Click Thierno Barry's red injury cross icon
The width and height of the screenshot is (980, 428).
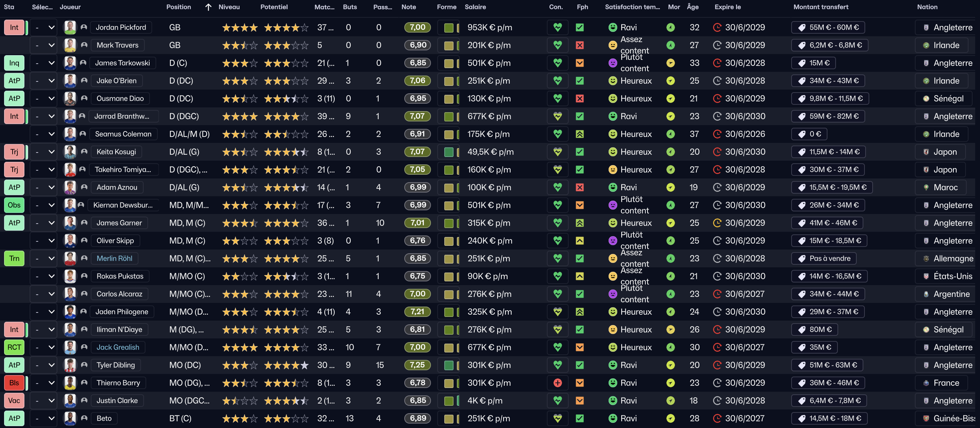(x=557, y=383)
